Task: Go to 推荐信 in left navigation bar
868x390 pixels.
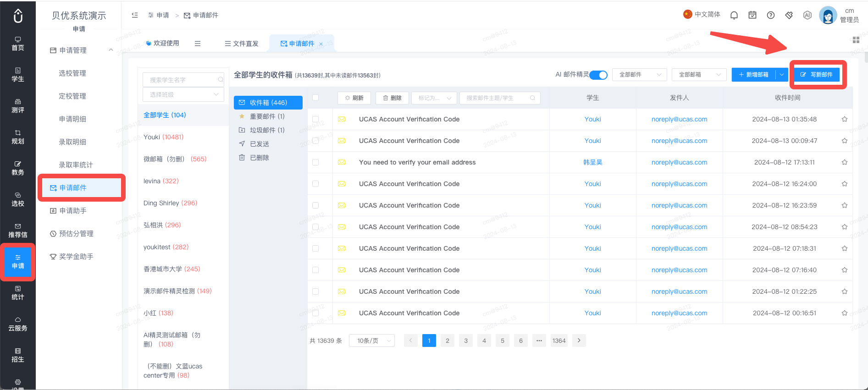Action: (18, 231)
